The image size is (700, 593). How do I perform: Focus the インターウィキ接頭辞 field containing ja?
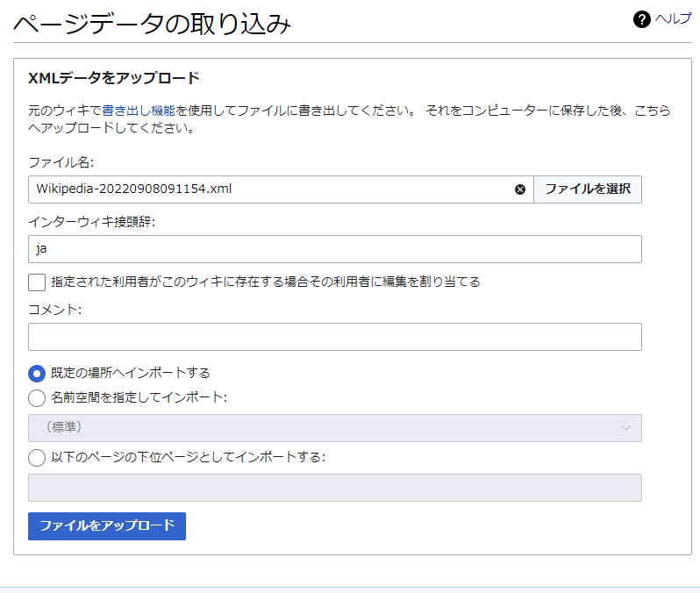tap(334, 249)
